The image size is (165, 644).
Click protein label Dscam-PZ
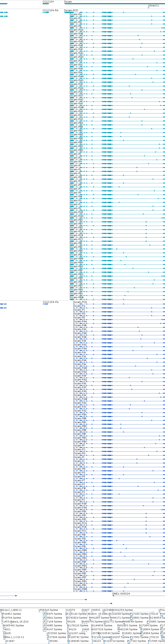coord(79,500)
